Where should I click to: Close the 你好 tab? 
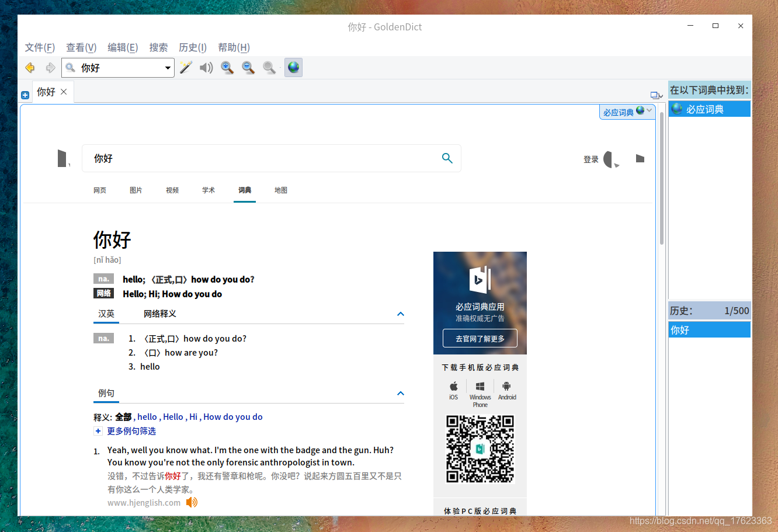click(x=64, y=92)
